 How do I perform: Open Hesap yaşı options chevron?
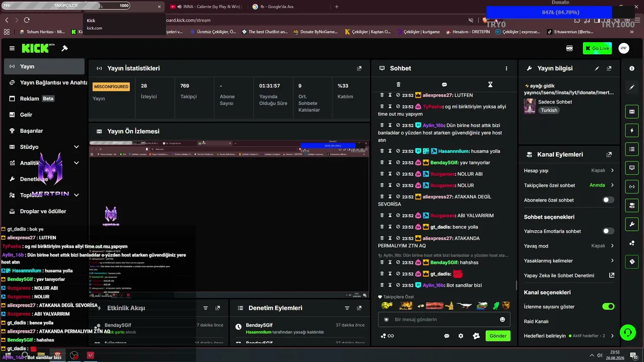[x=612, y=170]
